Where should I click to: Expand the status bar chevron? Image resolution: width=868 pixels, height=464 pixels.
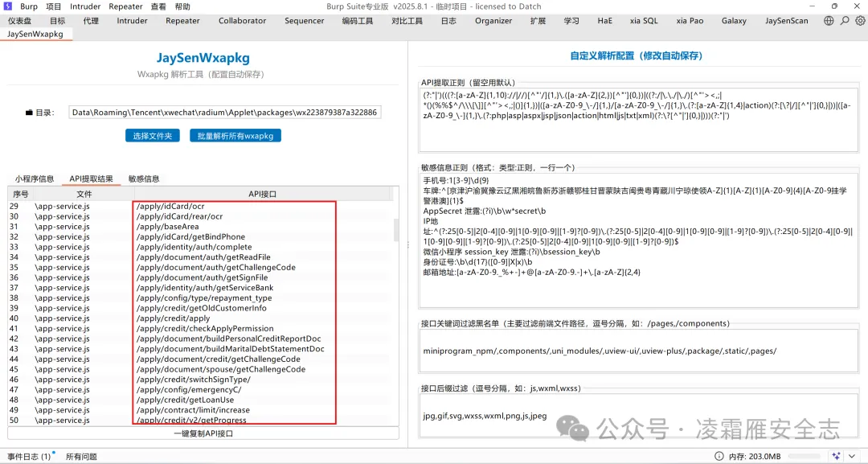853,456
